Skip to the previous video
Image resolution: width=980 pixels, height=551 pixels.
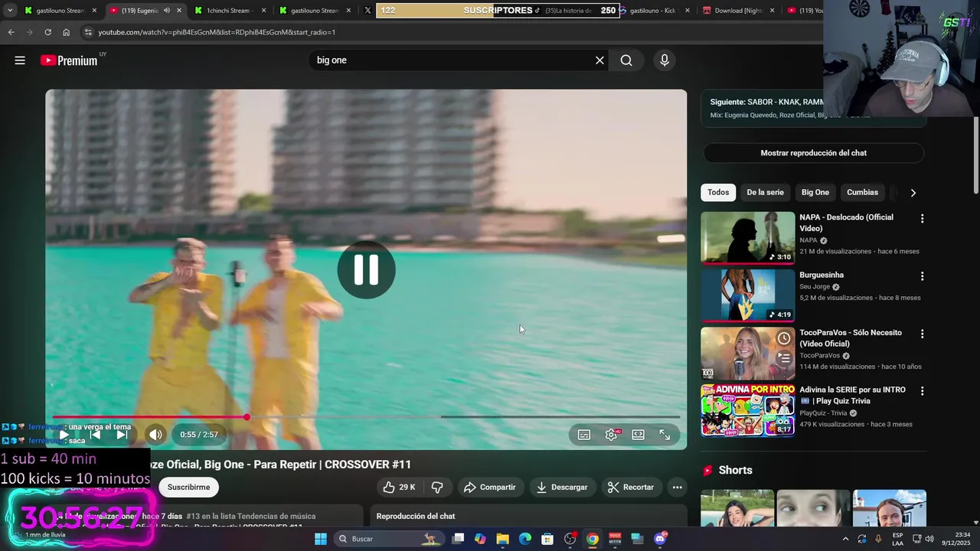coord(95,435)
